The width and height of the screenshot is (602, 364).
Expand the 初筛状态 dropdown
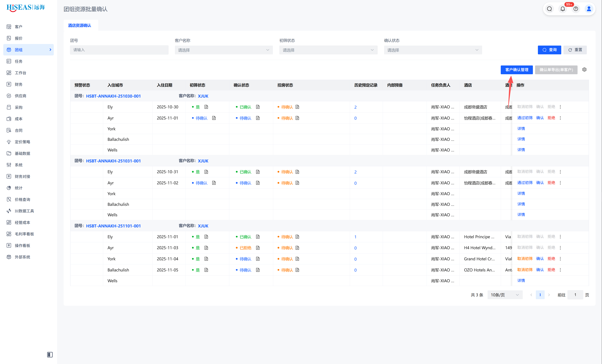(328, 50)
